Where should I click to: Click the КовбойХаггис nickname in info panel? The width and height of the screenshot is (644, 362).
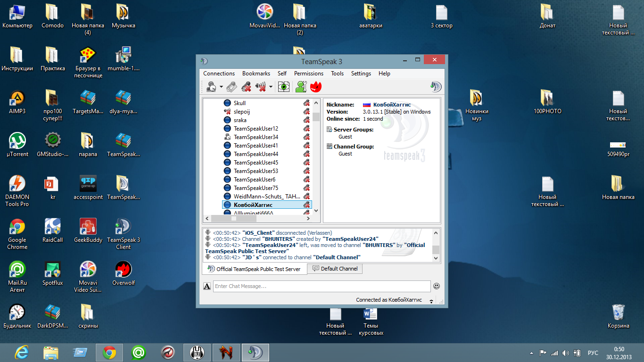click(392, 105)
